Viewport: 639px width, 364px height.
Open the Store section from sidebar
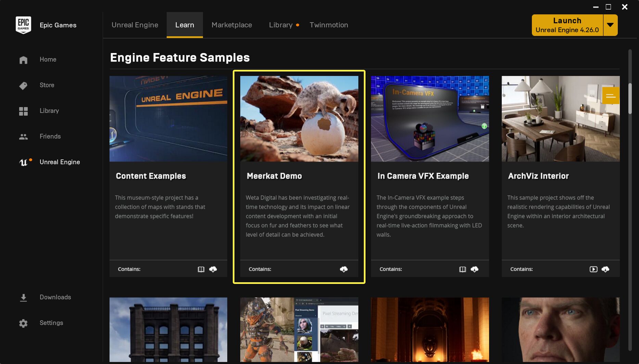click(23, 86)
